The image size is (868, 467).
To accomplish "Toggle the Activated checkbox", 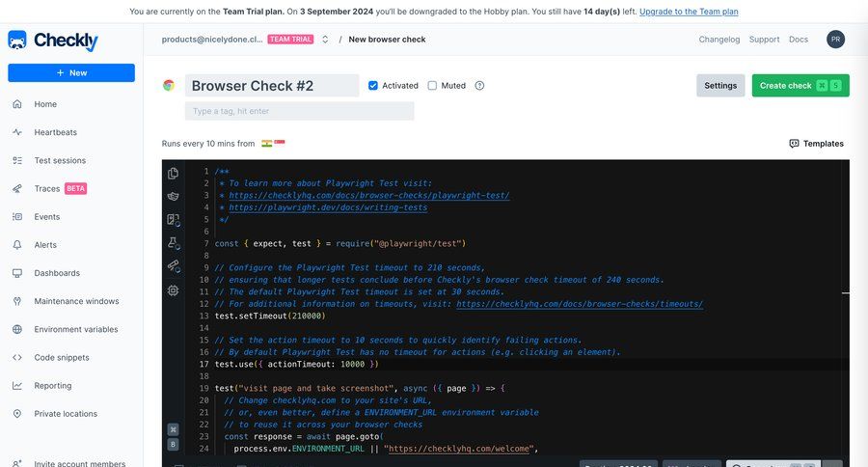I will coord(373,85).
